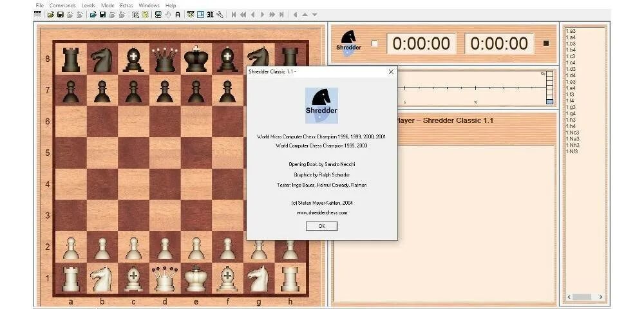Image resolution: width=644 pixels, height=309 pixels.
Task: Click the white queen on d1
Action: pos(164,279)
